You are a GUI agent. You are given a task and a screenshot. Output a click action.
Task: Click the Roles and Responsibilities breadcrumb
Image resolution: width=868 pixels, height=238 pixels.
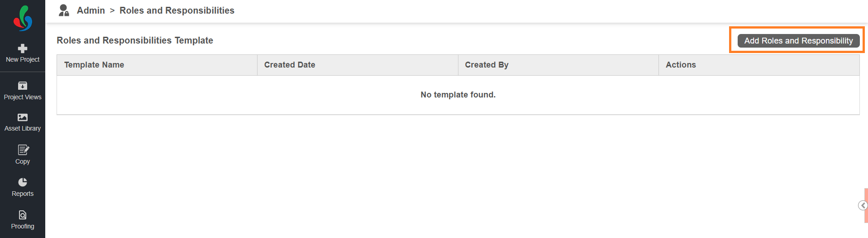(x=176, y=10)
